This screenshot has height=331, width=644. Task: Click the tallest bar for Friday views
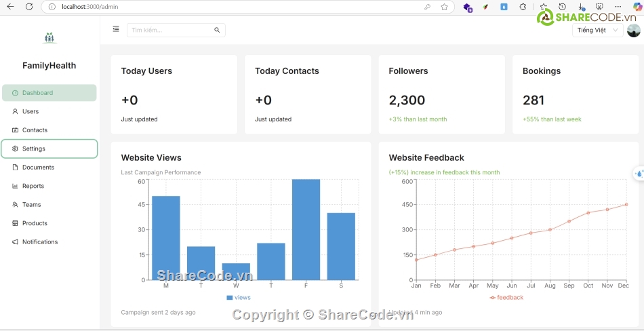coord(306,229)
